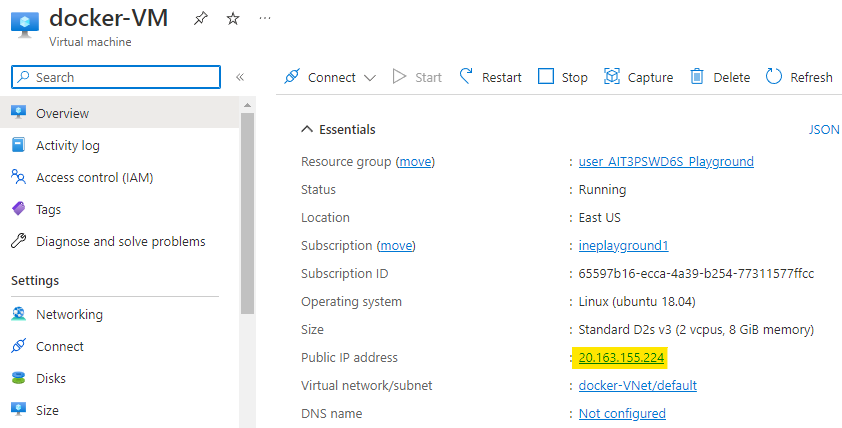
Task: Collapse the sidebar with double chevron
Action: [240, 77]
